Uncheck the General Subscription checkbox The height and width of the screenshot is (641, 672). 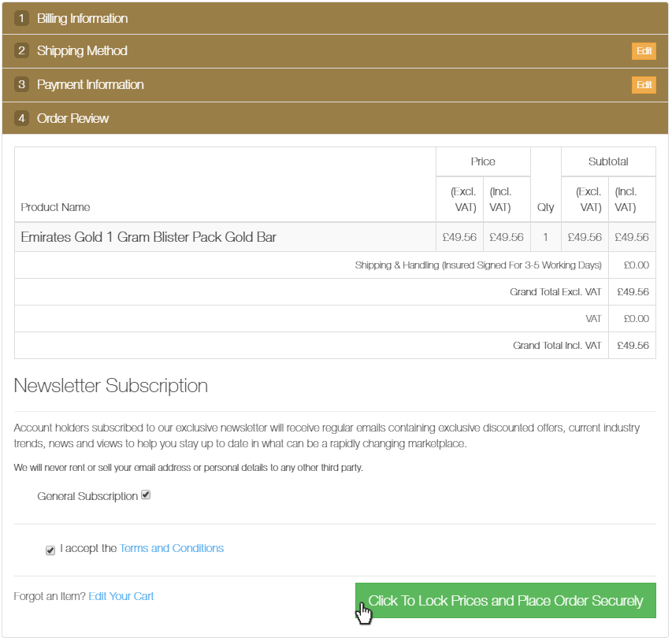point(146,495)
